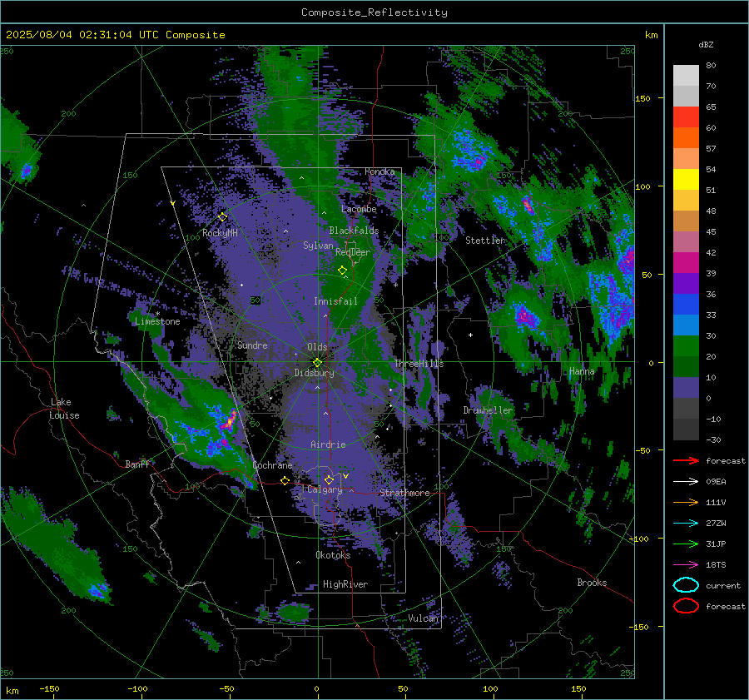Click the cyan current ellipse icon
The height and width of the screenshot is (700, 749).
point(686,585)
